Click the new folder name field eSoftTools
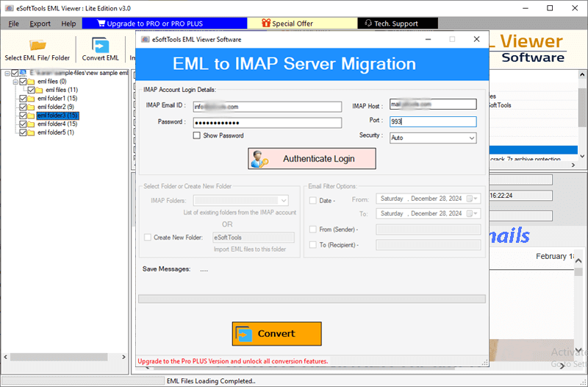 pos(254,237)
